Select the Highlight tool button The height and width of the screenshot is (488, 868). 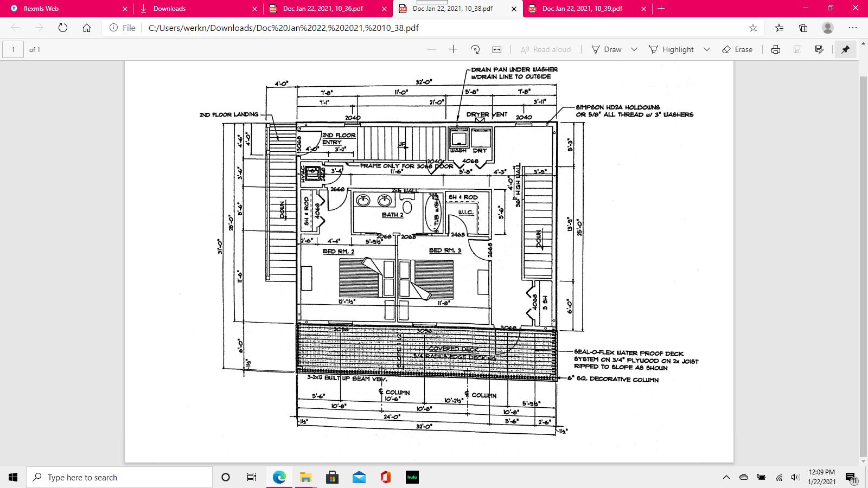[672, 49]
